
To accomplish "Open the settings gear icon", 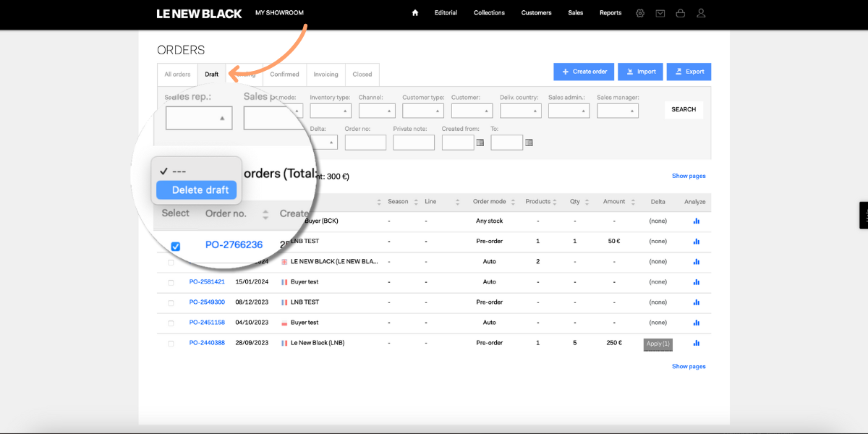I will point(640,13).
